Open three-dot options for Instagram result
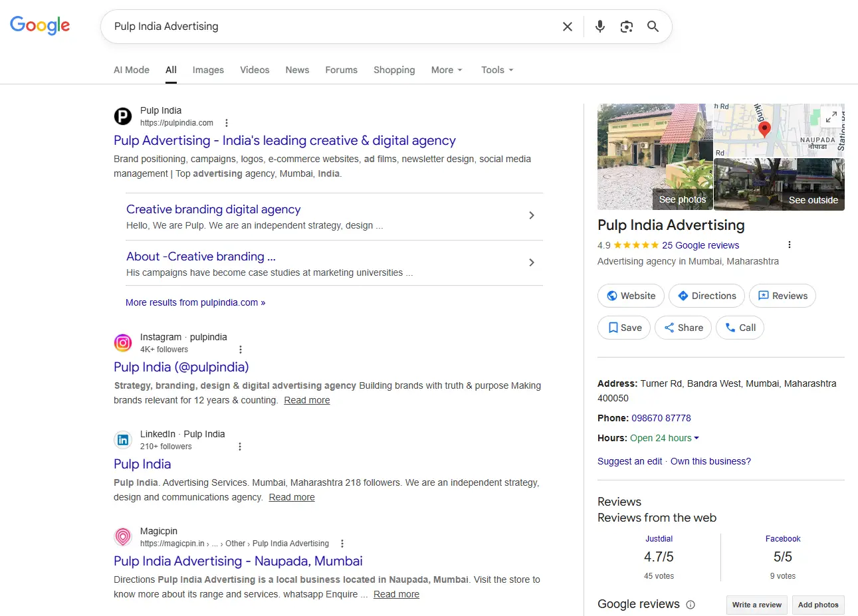 pyautogui.click(x=241, y=350)
